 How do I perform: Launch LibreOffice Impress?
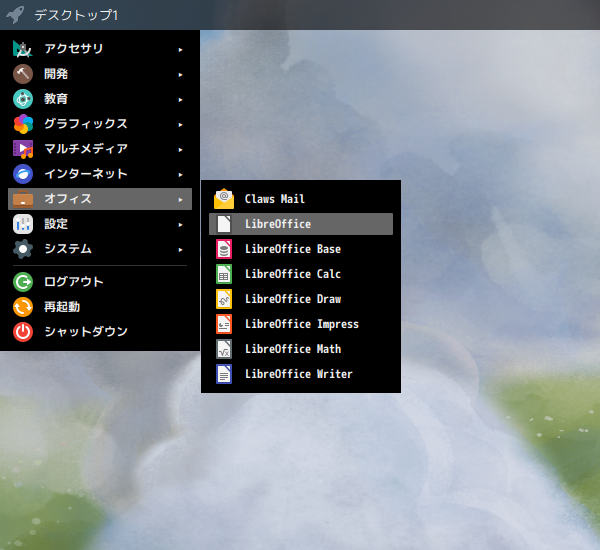tap(301, 324)
